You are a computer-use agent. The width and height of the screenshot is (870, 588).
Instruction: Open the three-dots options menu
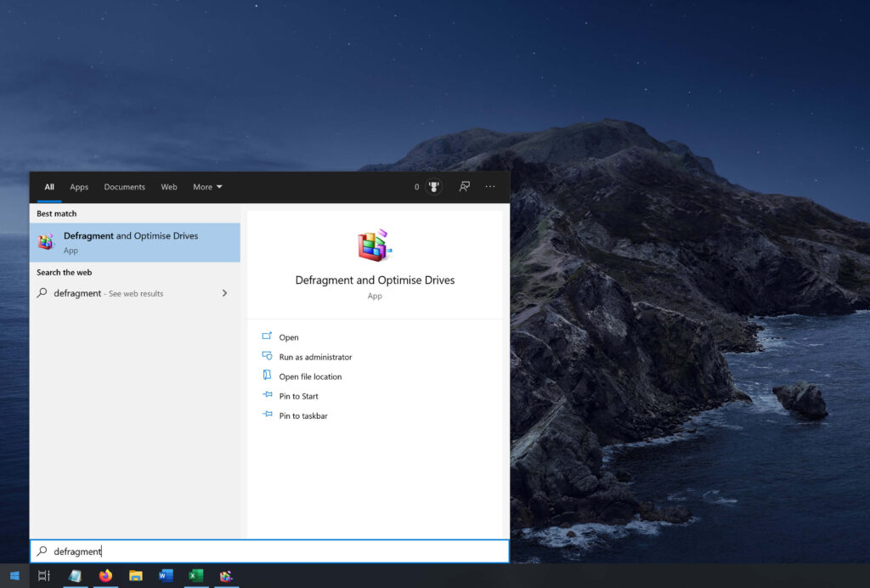(x=490, y=187)
